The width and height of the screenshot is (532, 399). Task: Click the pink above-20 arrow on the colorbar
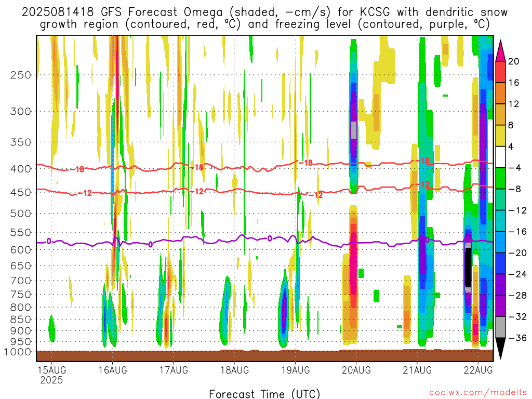pyautogui.click(x=500, y=50)
